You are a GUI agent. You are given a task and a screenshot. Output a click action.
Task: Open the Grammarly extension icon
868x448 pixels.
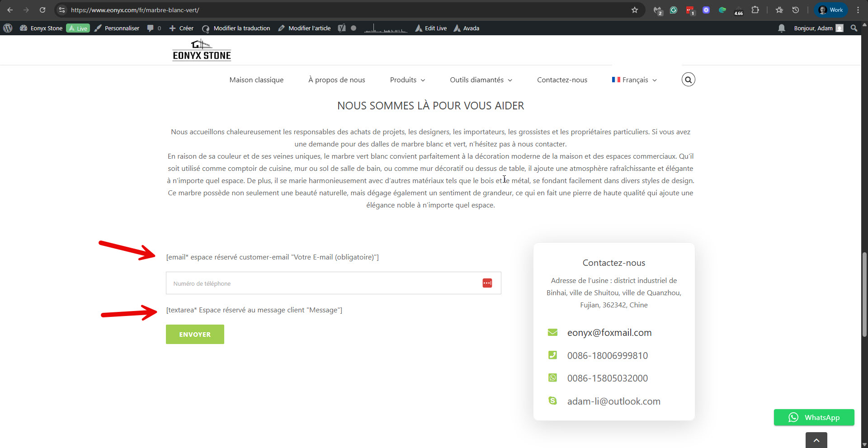(674, 10)
